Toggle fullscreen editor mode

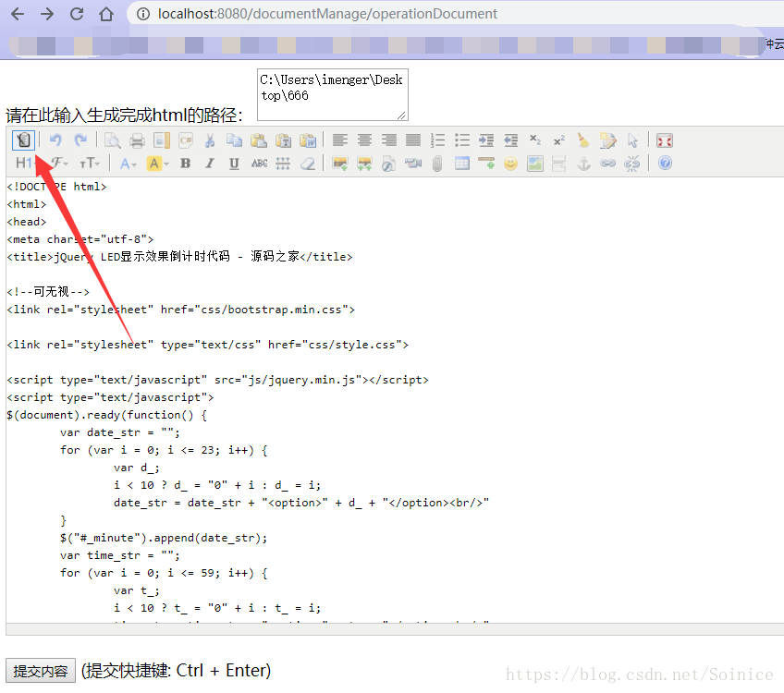tap(665, 140)
